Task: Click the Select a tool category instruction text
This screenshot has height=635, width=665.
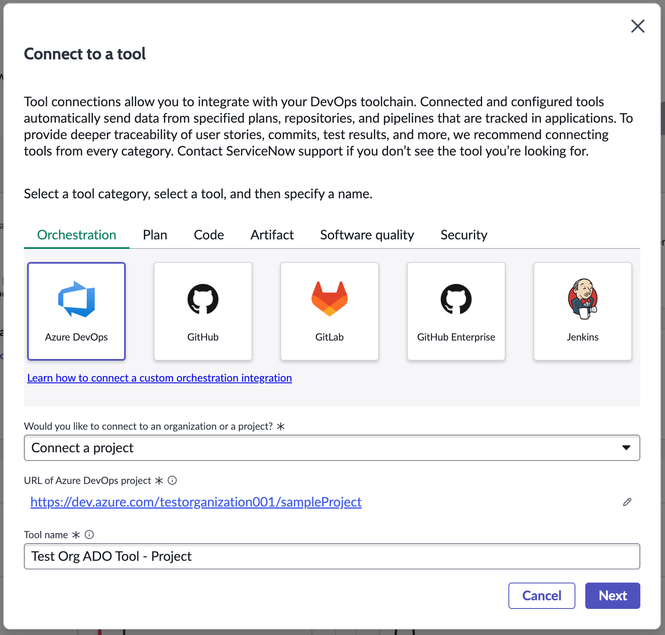Action: (198, 194)
